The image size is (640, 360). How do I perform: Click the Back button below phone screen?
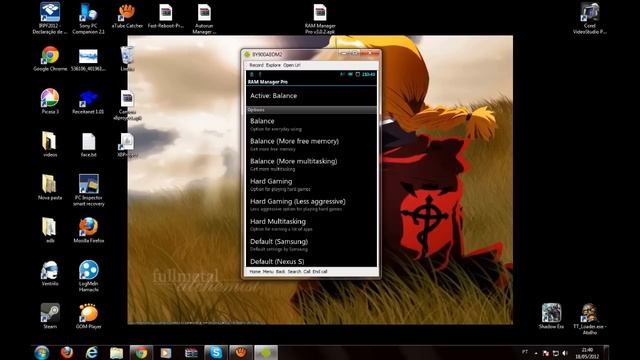click(x=280, y=271)
